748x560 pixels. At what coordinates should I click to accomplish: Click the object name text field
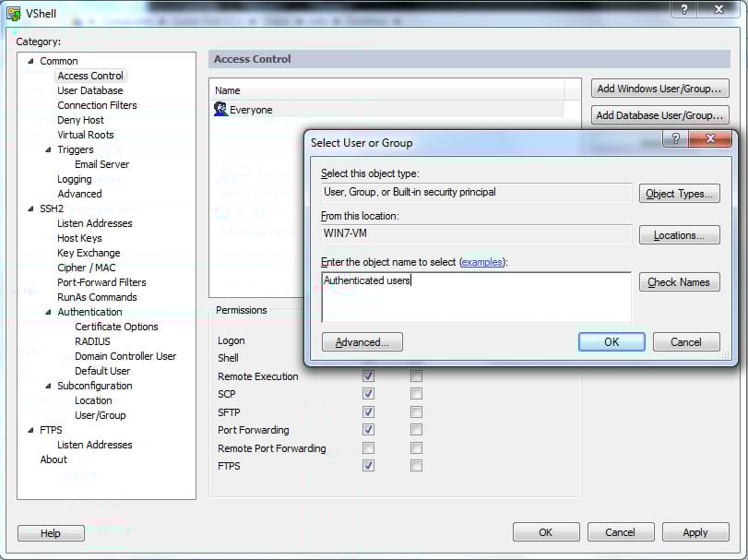click(x=476, y=297)
